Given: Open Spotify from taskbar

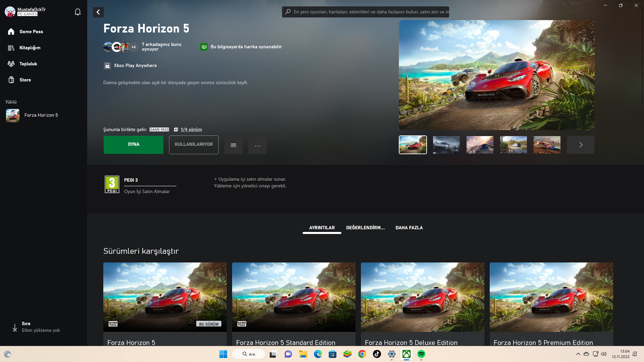Looking at the screenshot, I should (421, 354).
